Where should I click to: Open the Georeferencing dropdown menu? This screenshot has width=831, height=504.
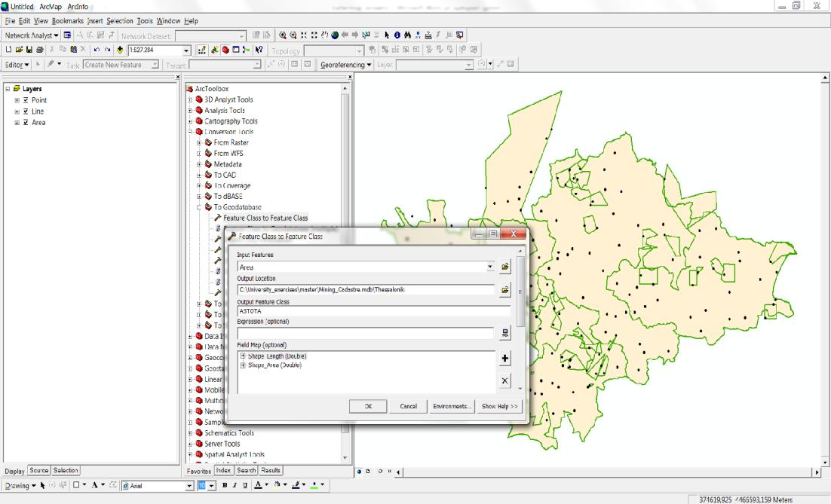pyautogui.click(x=345, y=65)
